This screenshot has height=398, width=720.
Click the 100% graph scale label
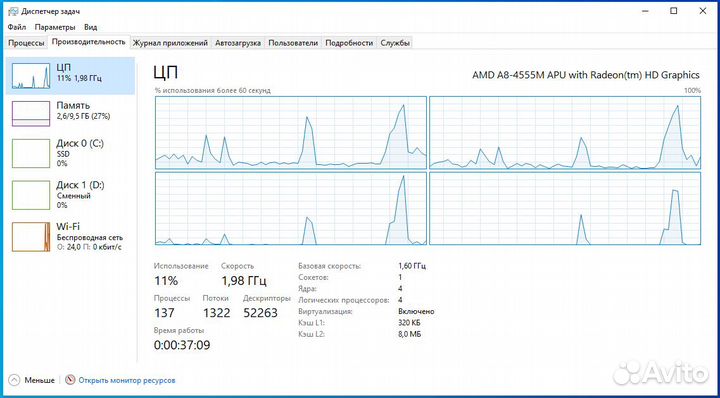coord(692,90)
